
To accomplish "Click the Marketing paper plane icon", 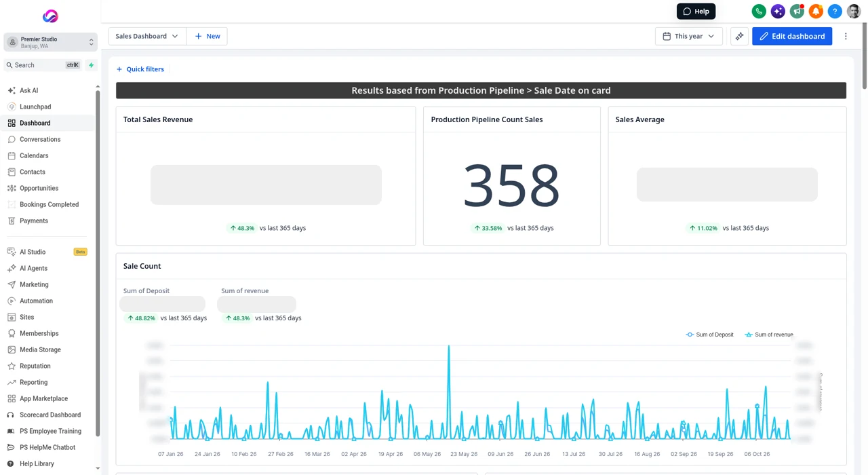I will click(x=12, y=284).
